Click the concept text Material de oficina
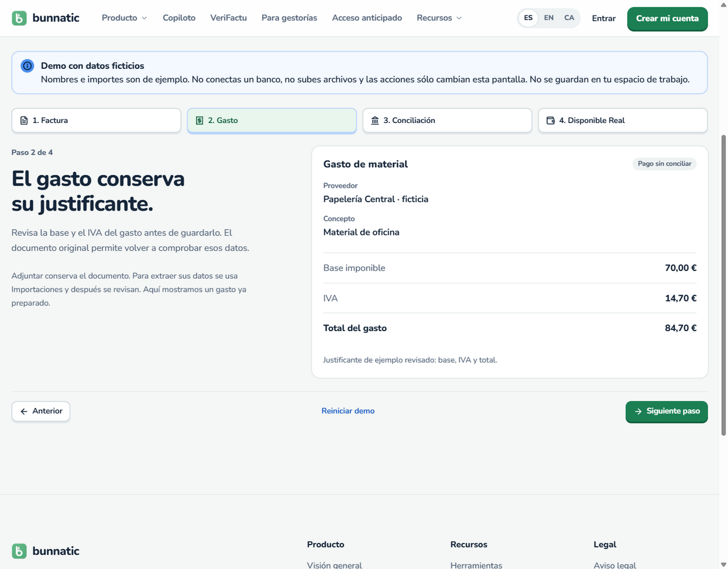Viewport: 728px width, 569px height. coord(361,232)
